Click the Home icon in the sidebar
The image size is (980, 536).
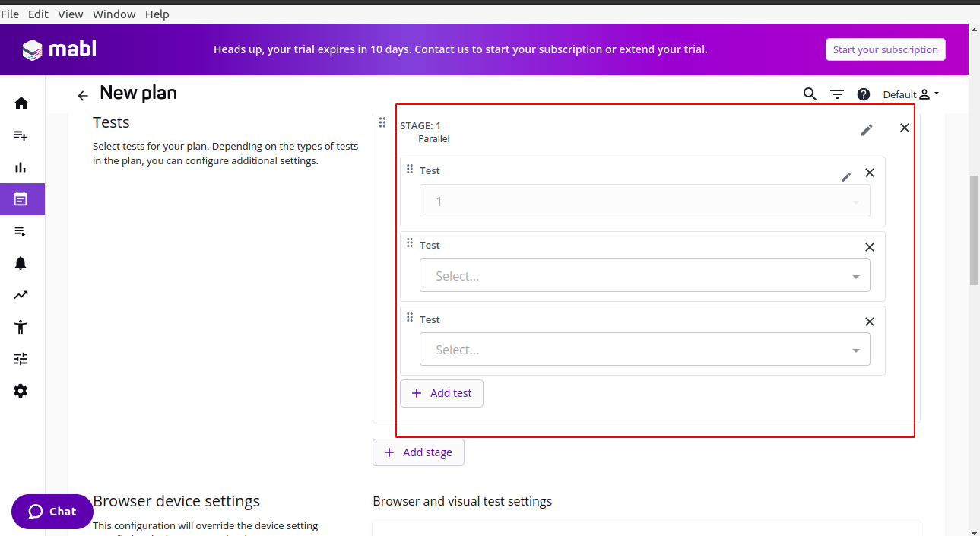[21, 103]
